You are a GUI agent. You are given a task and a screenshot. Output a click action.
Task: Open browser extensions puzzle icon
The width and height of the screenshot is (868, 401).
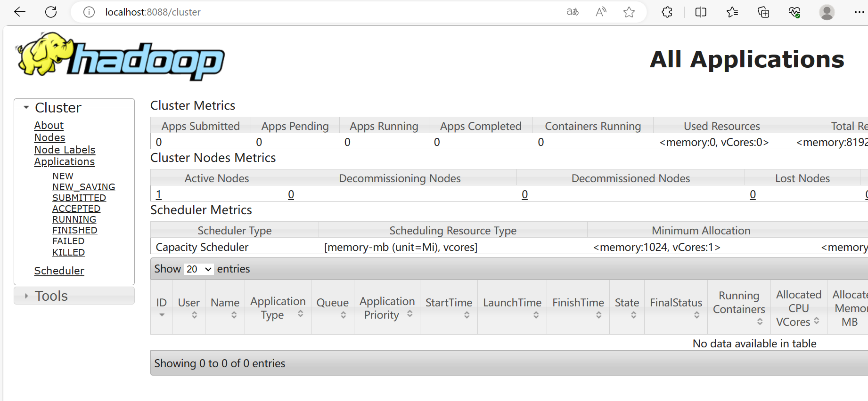[x=667, y=12]
